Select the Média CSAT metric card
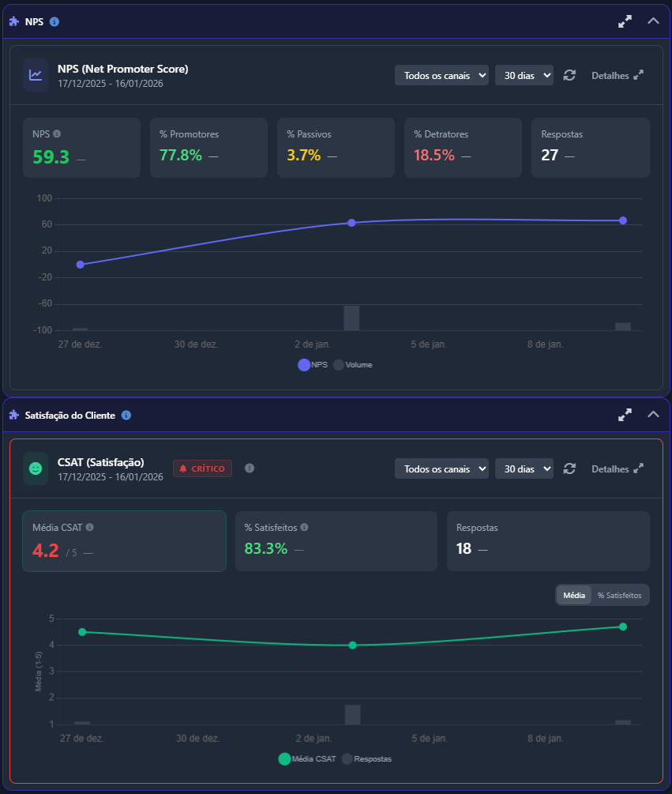The image size is (672, 794). (124, 541)
